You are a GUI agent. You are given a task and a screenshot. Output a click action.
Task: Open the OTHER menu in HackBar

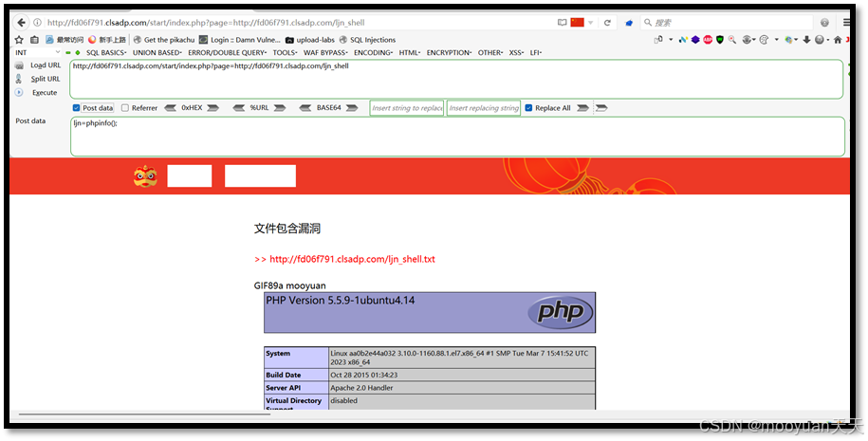point(490,52)
